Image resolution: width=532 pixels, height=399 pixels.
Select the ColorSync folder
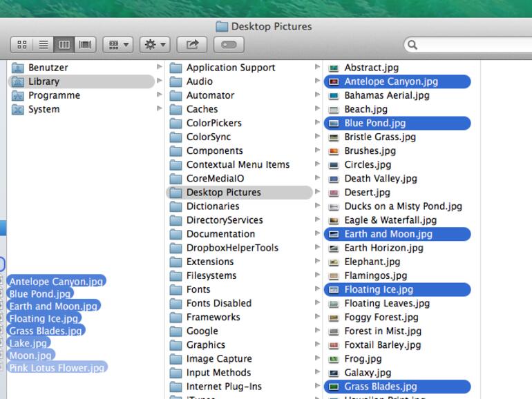point(239,137)
